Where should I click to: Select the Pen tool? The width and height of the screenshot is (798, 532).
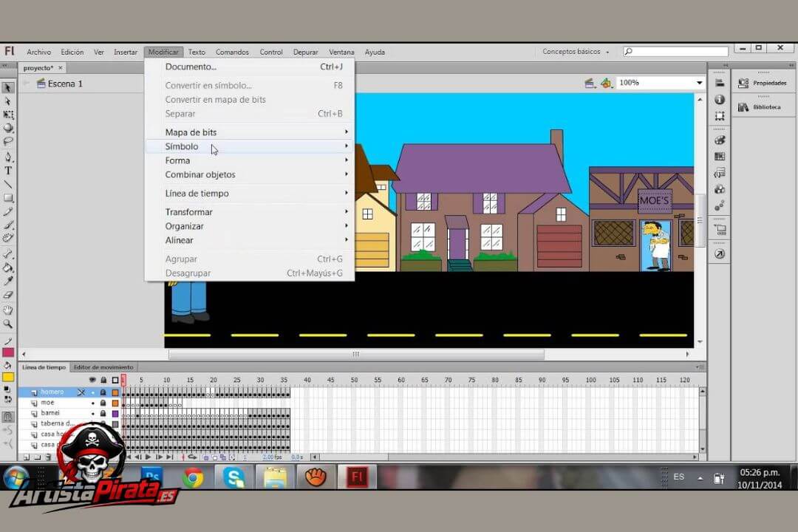point(7,157)
